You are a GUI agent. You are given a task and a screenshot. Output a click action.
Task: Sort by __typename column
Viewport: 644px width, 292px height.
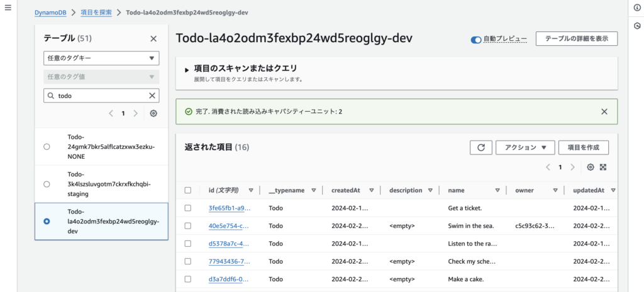pyautogui.click(x=313, y=190)
